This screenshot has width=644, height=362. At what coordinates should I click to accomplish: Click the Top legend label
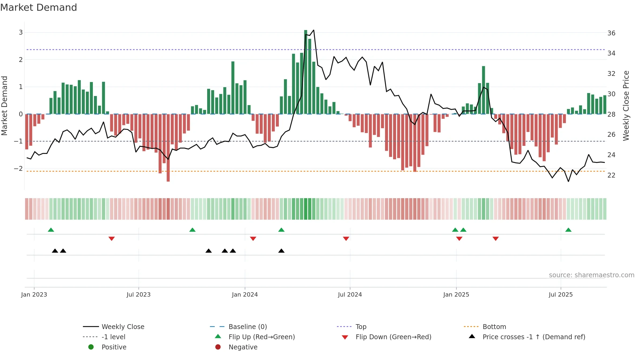(361, 327)
